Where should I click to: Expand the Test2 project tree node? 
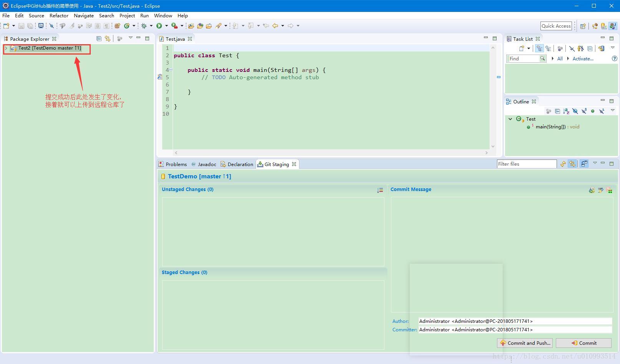click(6, 48)
